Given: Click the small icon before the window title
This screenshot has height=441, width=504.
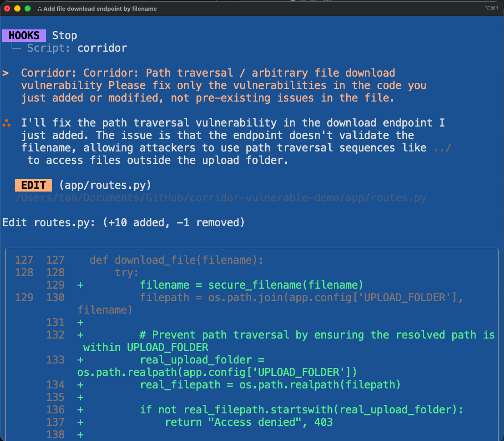Looking at the screenshot, I should click(x=40, y=9).
